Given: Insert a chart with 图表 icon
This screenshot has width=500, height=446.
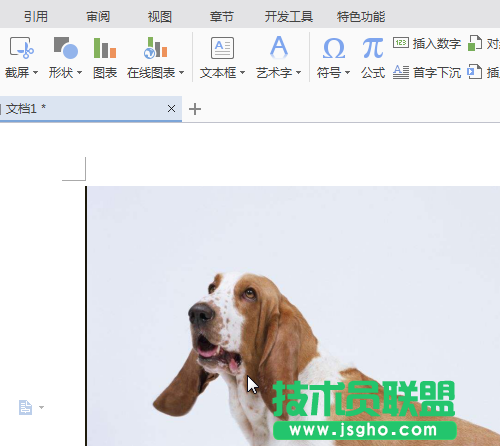Looking at the screenshot, I should pos(105,48).
